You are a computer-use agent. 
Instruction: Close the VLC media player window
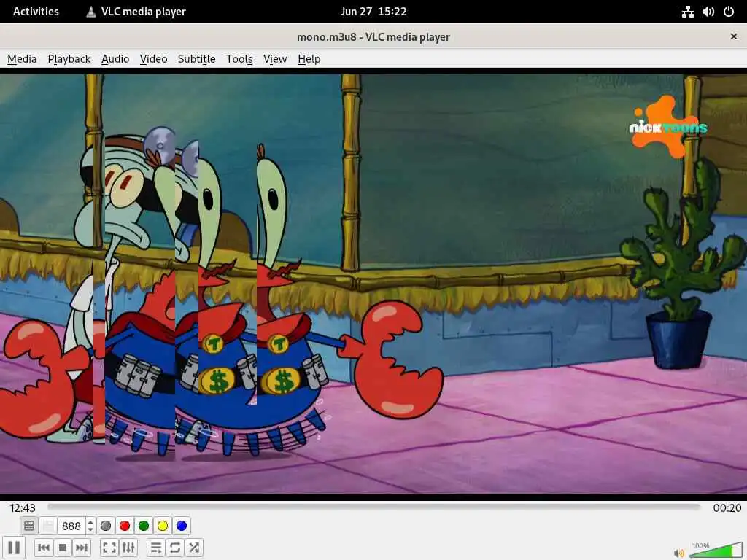pos(734,36)
